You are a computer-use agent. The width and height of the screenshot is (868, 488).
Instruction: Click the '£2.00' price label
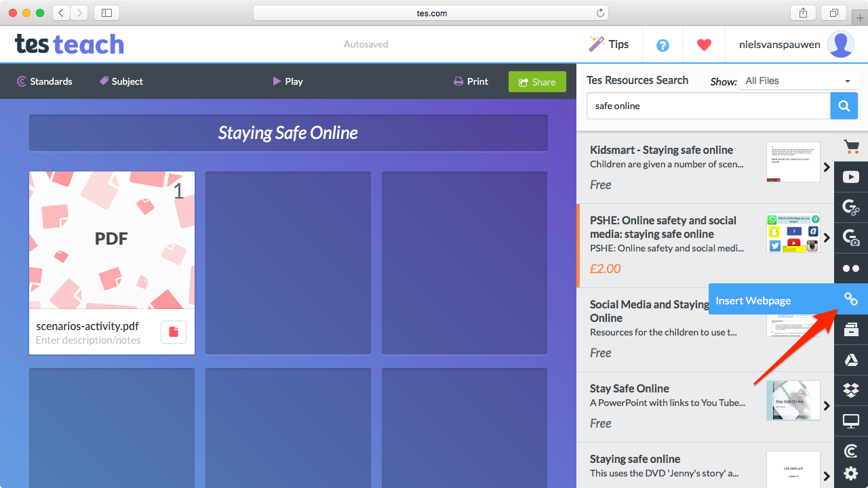point(605,268)
